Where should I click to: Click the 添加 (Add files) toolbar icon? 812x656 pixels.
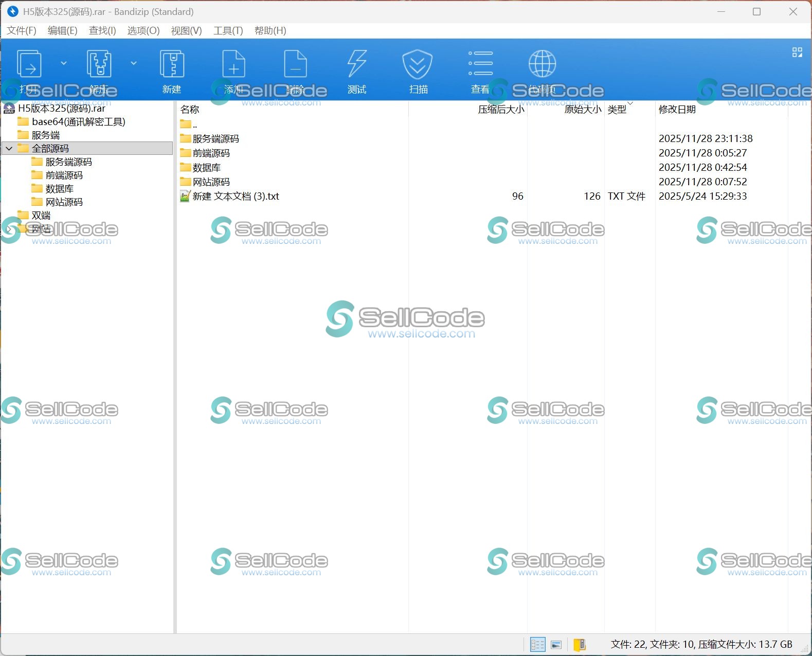233,65
